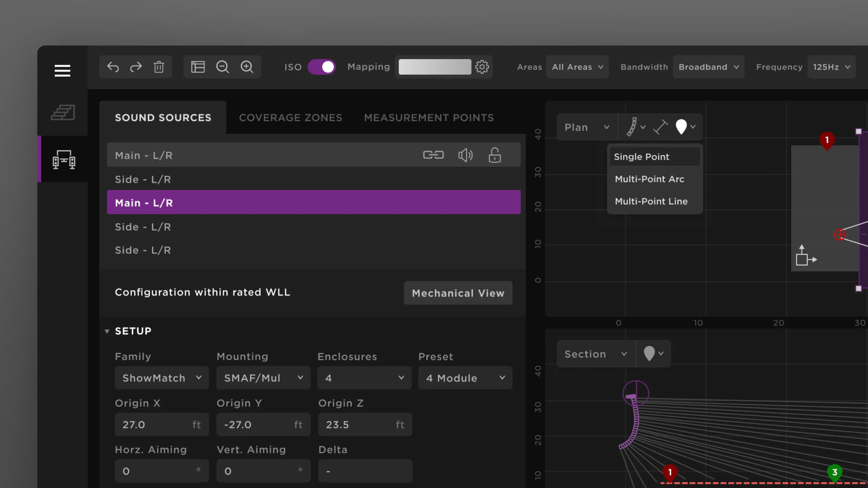
Task: Mute the Main - L/R source
Action: click(x=465, y=155)
